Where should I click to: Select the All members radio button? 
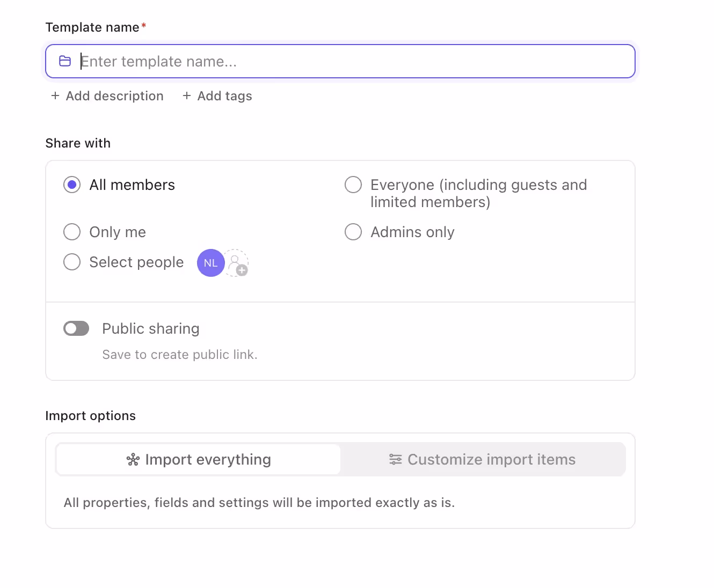pyautogui.click(x=72, y=185)
